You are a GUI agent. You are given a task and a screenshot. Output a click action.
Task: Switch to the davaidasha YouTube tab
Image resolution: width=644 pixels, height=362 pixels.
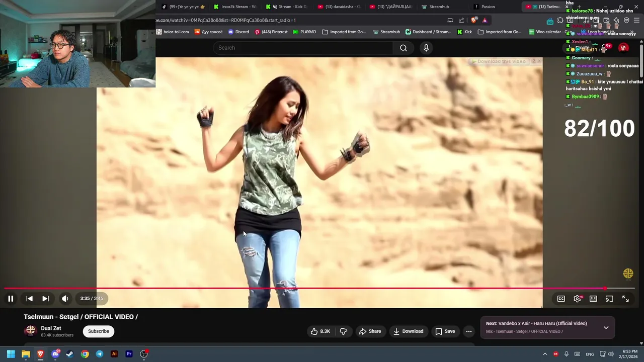[340, 7]
